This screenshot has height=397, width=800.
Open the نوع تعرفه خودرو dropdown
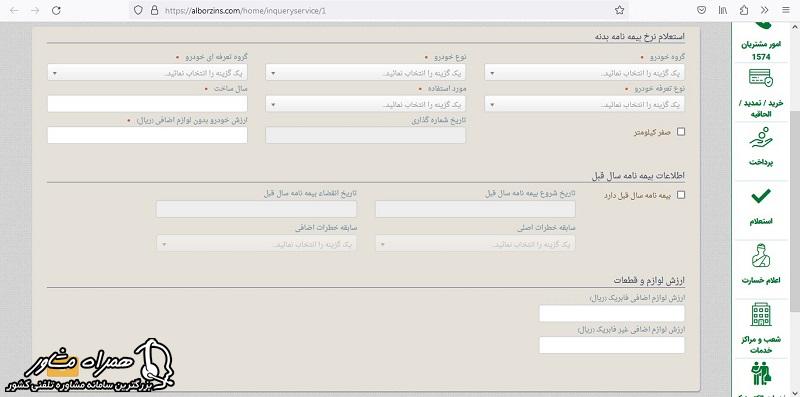coord(584,104)
